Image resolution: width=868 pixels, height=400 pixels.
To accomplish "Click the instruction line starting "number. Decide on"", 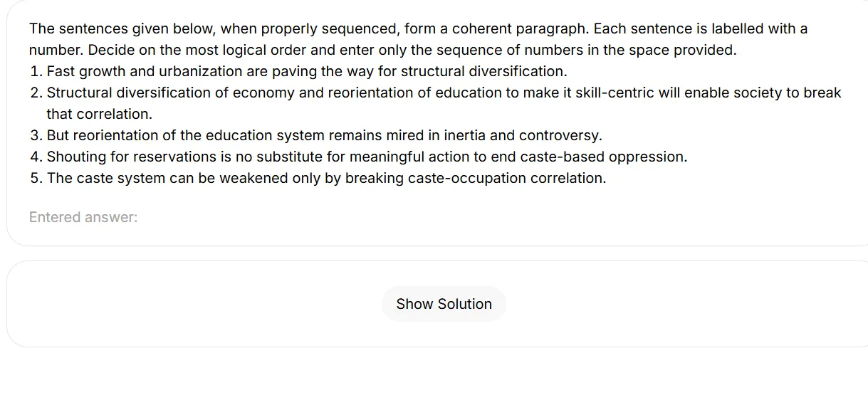I will [x=382, y=50].
